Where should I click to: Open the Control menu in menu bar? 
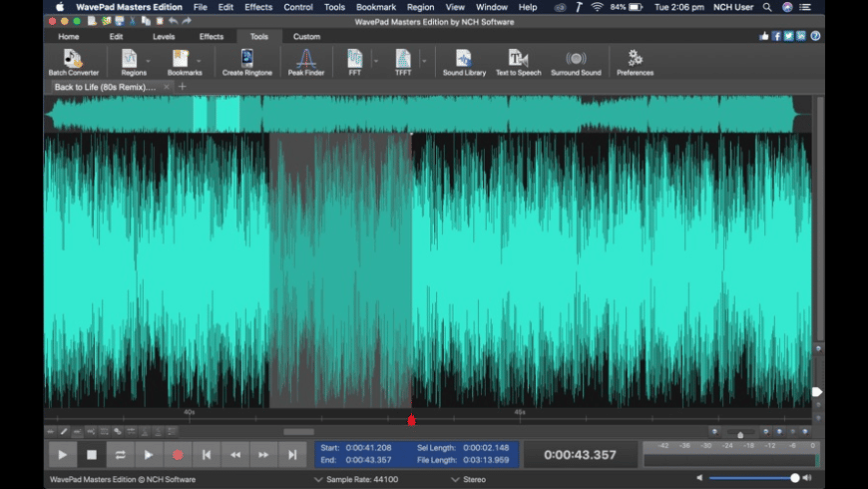298,7
